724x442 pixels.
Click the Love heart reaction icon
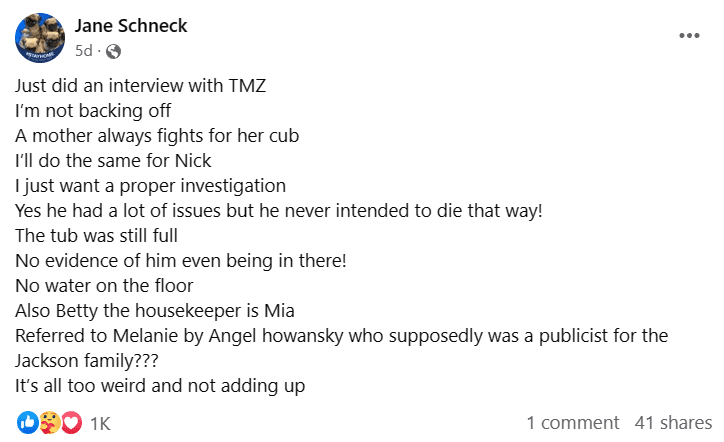[x=72, y=422]
